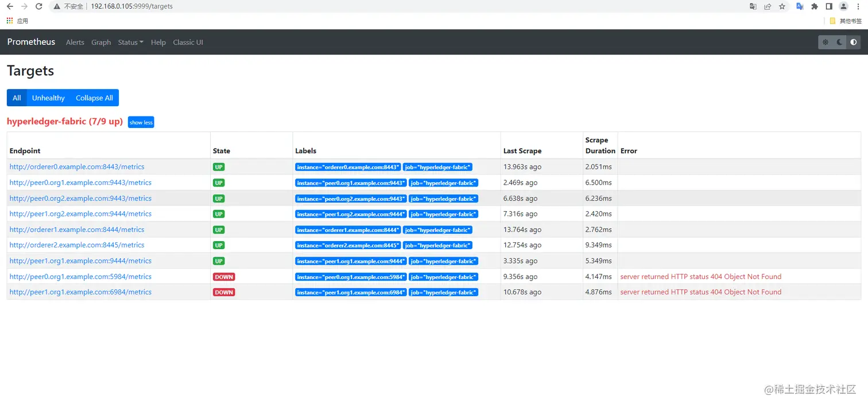The height and width of the screenshot is (407, 868).
Task: Click the 4.876ms scrape duration
Action: point(599,292)
